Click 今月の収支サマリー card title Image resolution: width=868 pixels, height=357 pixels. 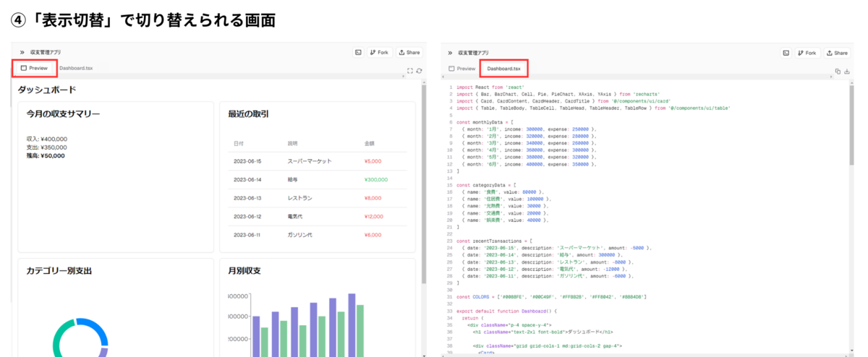[63, 114]
